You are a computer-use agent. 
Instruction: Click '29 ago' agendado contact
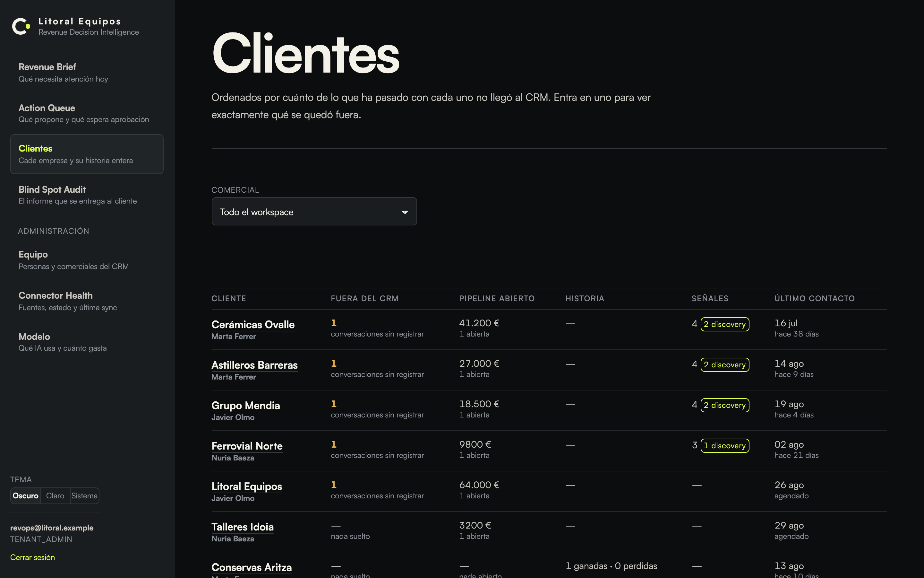pyautogui.click(x=789, y=526)
